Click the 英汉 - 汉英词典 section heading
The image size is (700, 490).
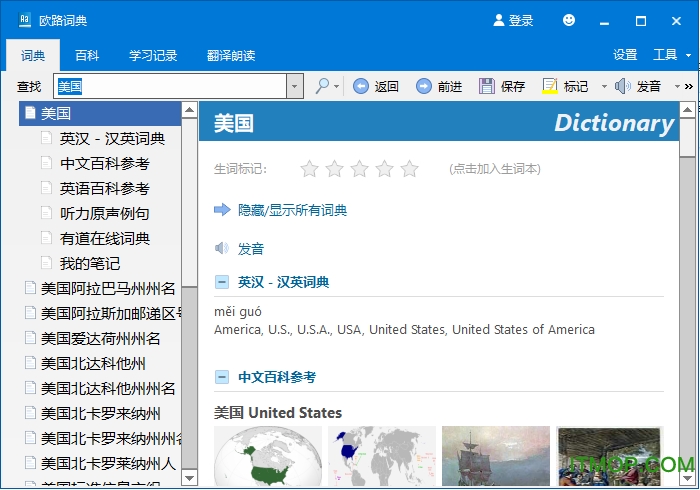point(283,282)
